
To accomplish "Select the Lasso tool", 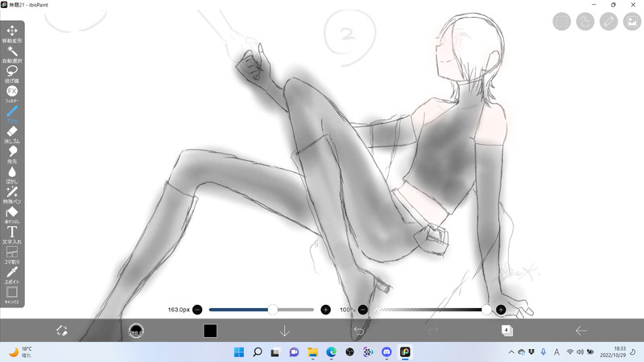I will click(x=12, y=74).
